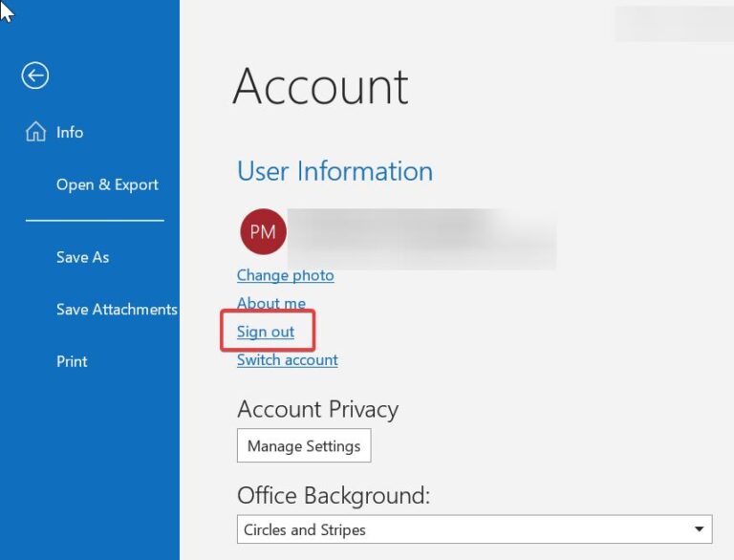This screenshot has height=560, width=734.
Task: Click the Sign out link
Action: tap(266, 332)
